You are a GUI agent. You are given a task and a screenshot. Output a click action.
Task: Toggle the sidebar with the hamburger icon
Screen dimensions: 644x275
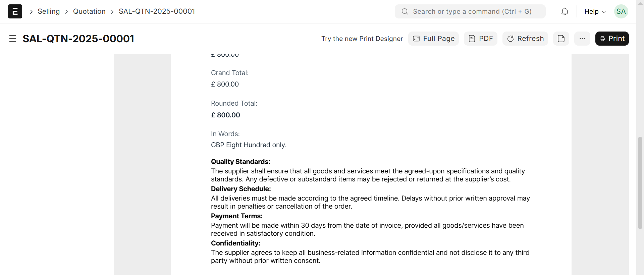(13, 39)
